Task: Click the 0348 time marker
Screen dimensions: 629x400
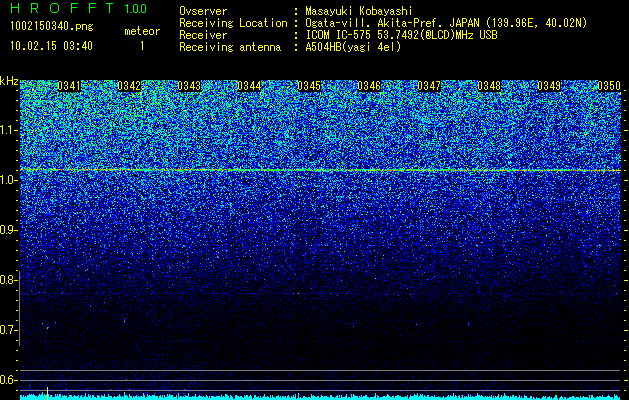Action: (489, 86)
